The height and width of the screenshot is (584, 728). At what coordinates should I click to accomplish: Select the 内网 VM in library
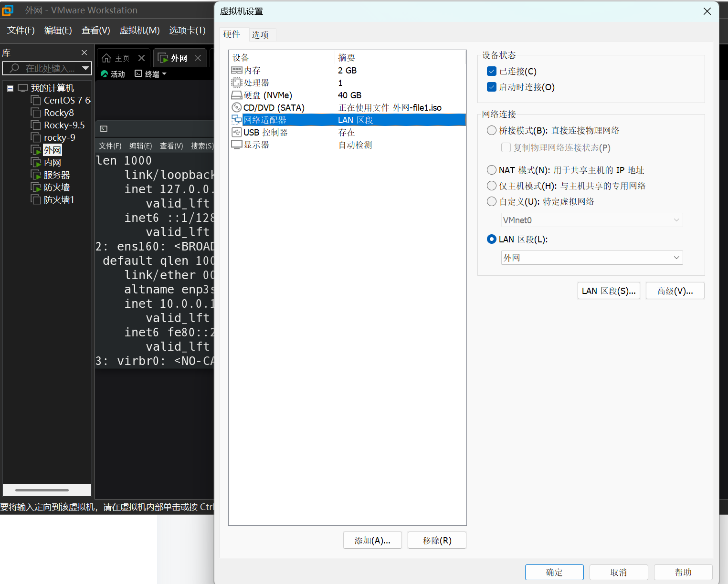(53, 162)
